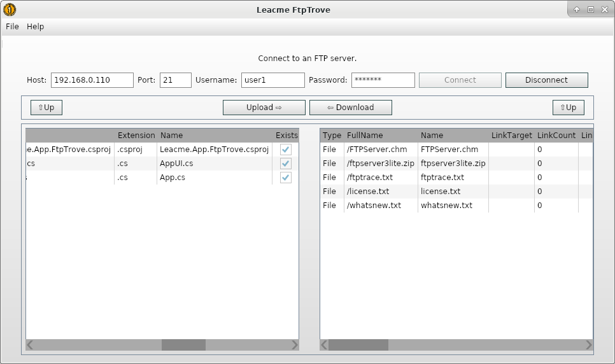This screenshot has width=615, height=364.
Task: Click right panel horizontal scrollbar thumb
Action: 358,345
